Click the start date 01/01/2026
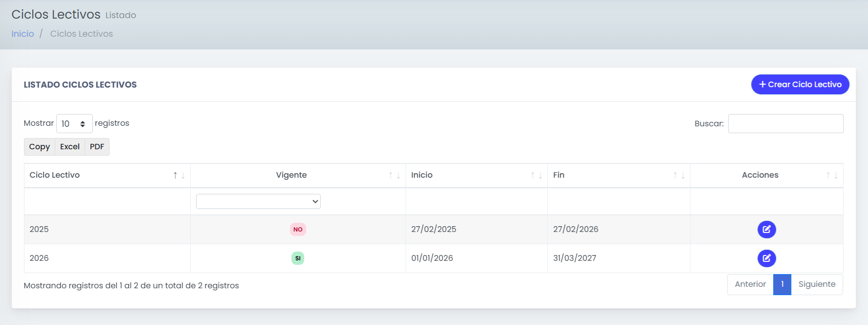Screen dimensions: 868x325 [432, 258]
